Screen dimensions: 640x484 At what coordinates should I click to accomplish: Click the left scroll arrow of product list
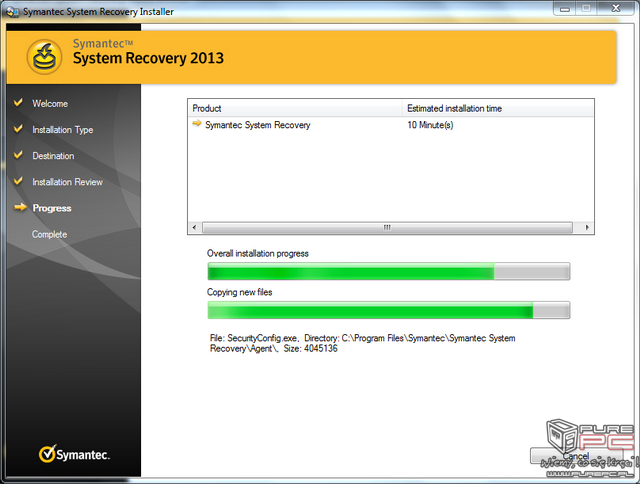click(x=194, y=227)
